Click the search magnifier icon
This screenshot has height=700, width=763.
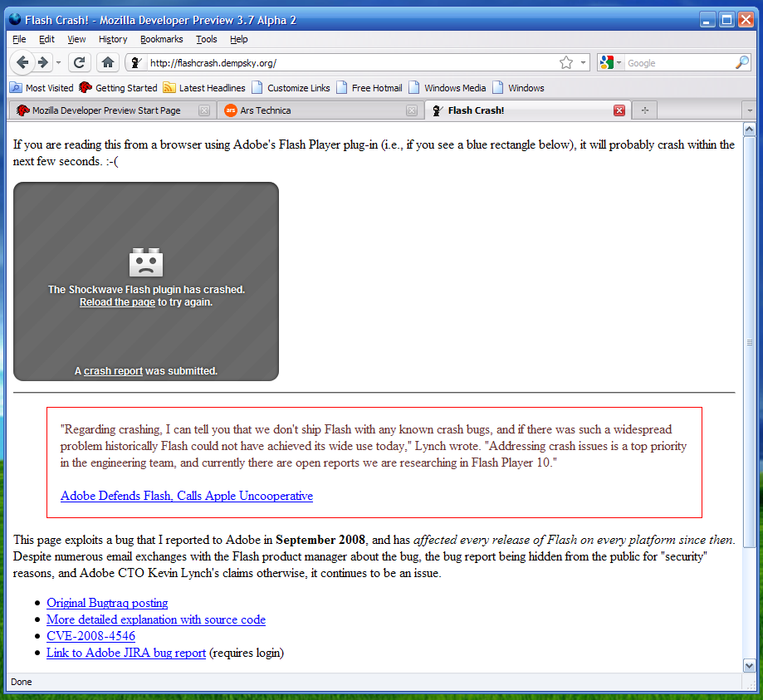point(741,62)
